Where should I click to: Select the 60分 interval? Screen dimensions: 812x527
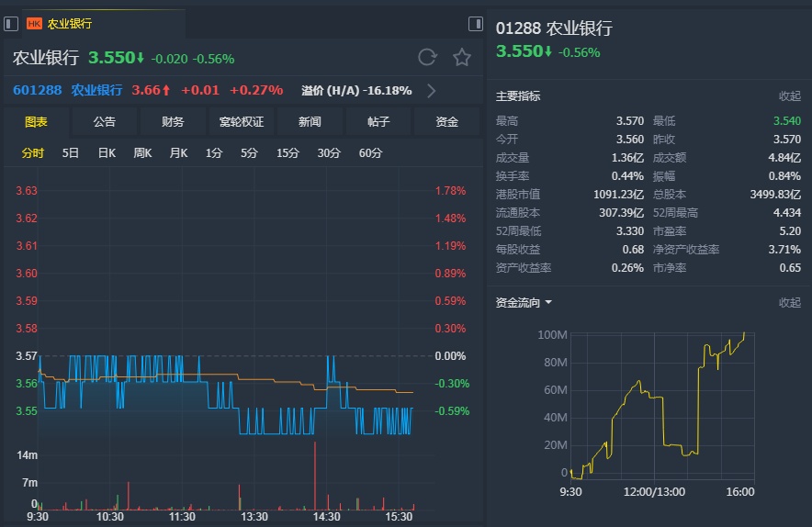point(371,153)
